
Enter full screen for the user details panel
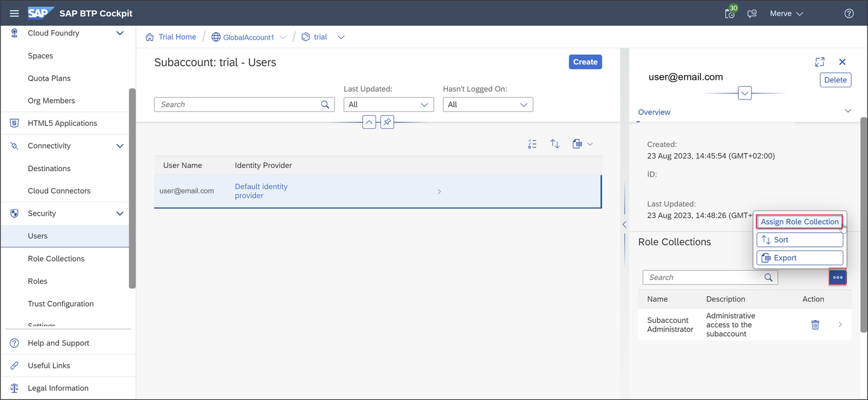pos(820,62)
